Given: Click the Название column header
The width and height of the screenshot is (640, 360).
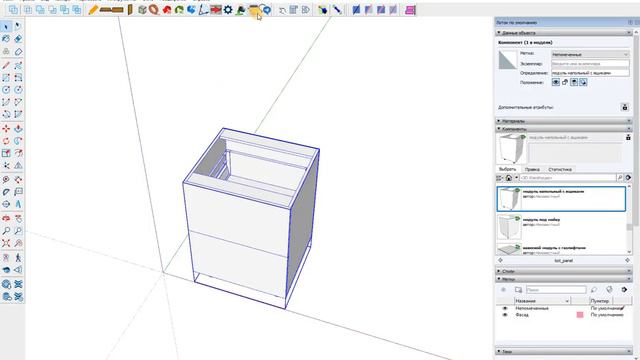Looking at the screenshot, I should 542,301.
